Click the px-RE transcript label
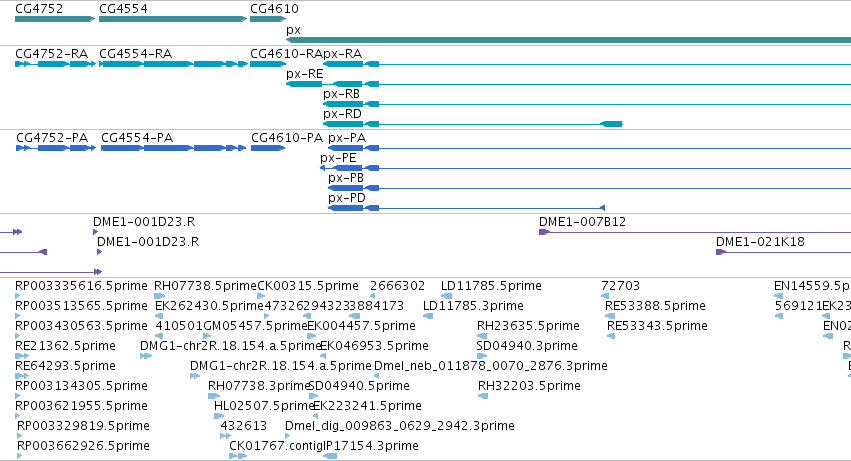The width and height of the screenshot is (851, 461). point(304,74)
